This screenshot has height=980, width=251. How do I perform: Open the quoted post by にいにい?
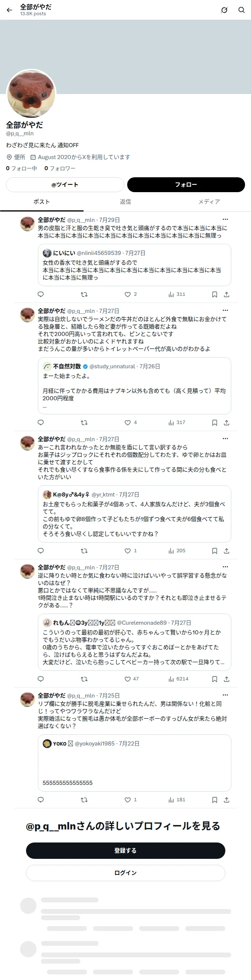(135, 265)
